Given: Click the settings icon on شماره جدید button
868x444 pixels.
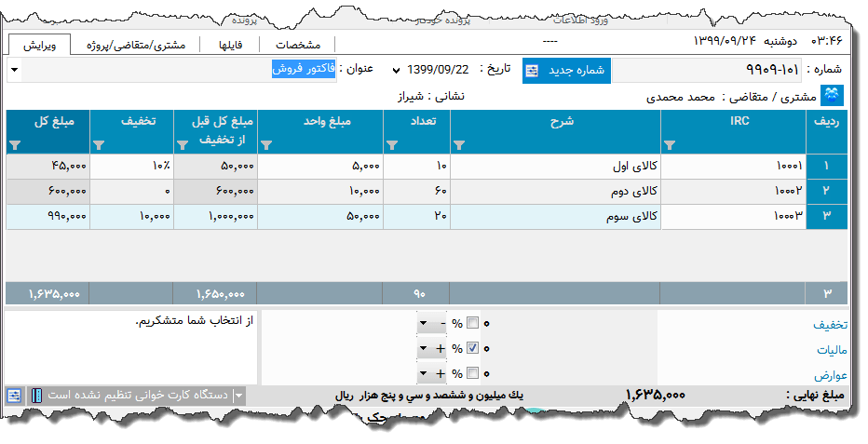Looking at the screenshot, I should [532, 71].
